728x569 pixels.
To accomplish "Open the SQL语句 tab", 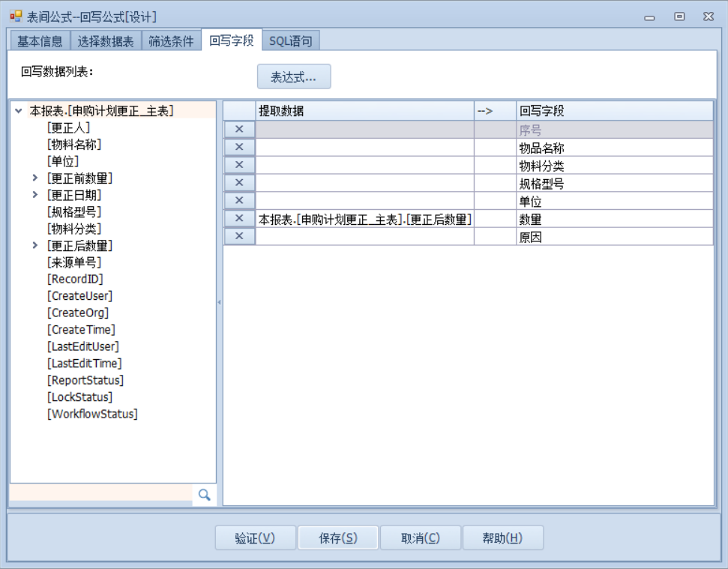I will click(x=291, y=41).
